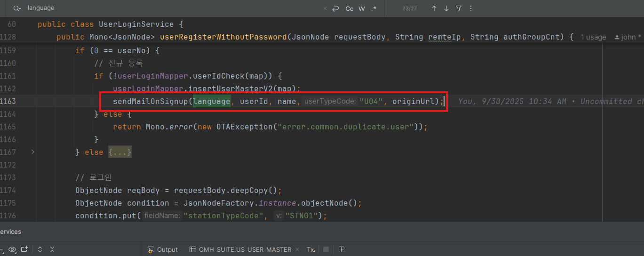Open the search bar more options menu
The width and height of the screenshot is (644, 256).
(471, 8)
